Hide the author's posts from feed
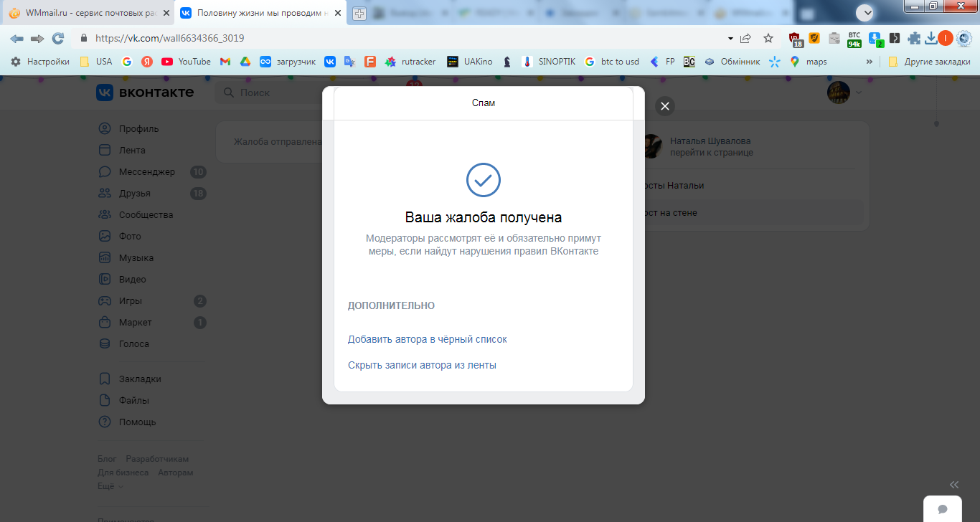Screen dimensions: 980x522 coord(422,365)
